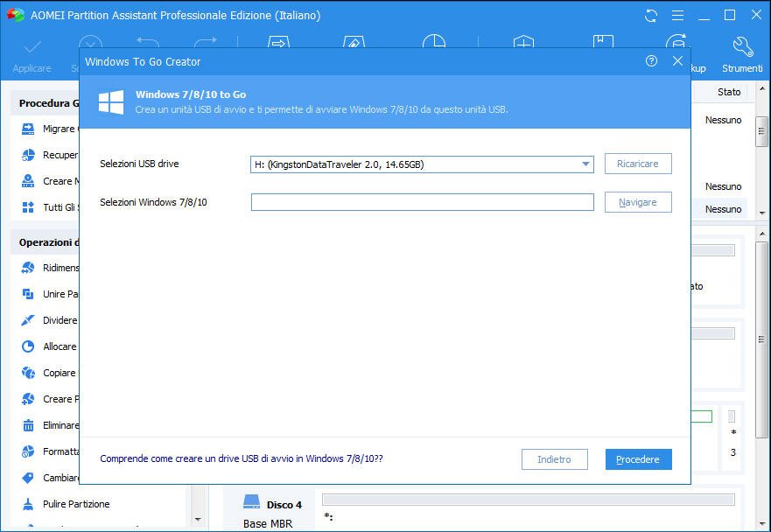771x532 pixels.
Task: Click the Procedere button
Action: tap(638, 459)
